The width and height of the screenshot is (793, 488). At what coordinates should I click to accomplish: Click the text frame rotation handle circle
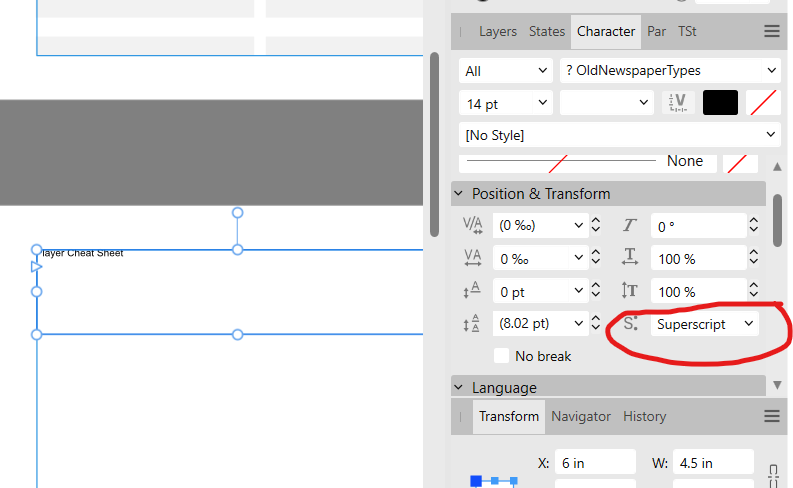coord(238,213)
